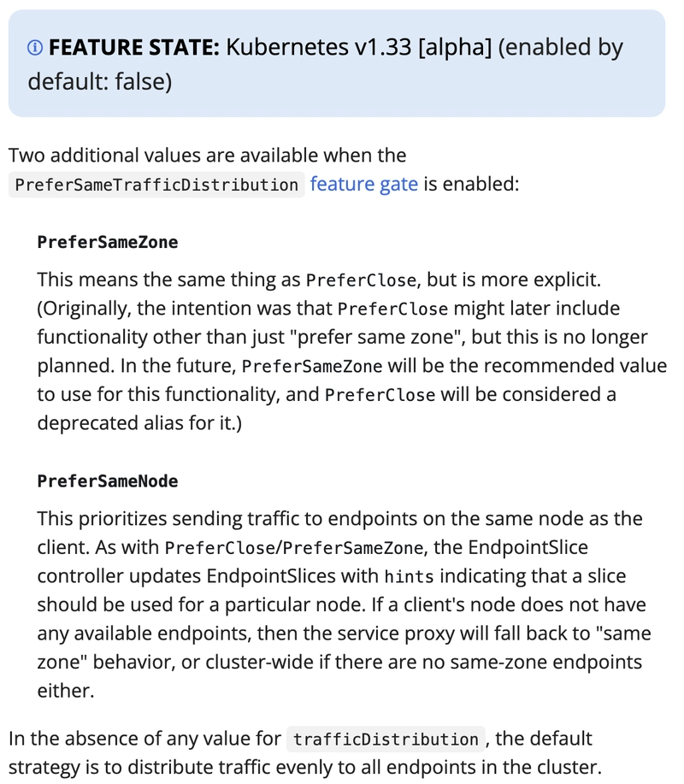Click the "Two additional values" intro sentence
Screen dimensions: 684x784
point(208,156)
